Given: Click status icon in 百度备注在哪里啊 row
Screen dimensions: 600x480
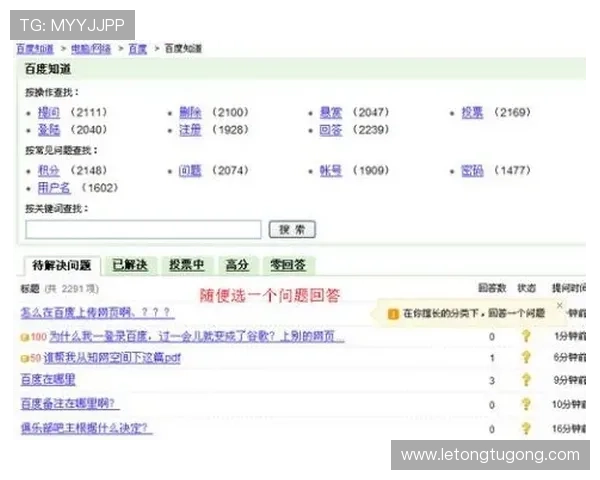Looking at the screenshot, I should tap(527, 404).
